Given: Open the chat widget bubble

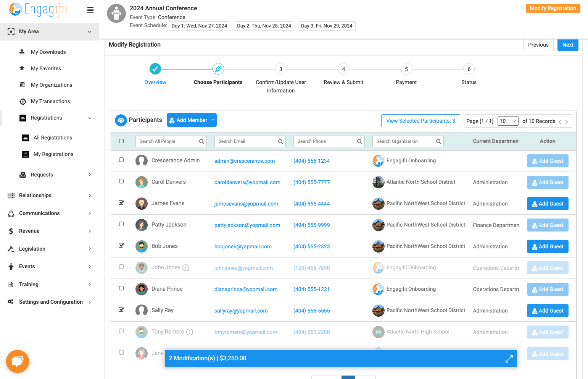Looking at the screenshot, I should point(18,361).
